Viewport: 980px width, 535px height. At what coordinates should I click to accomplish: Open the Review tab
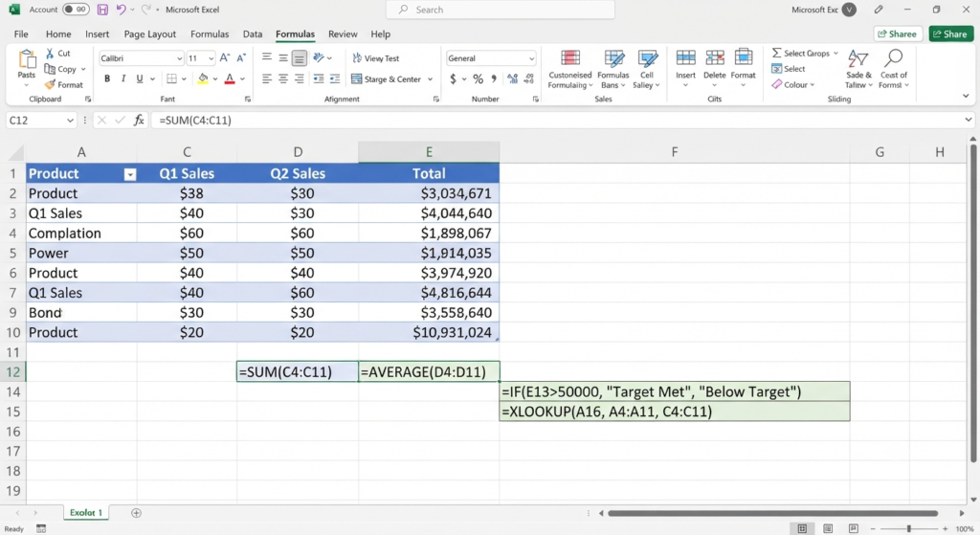343,33
